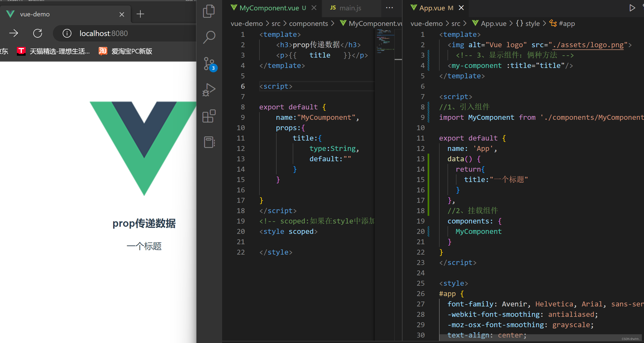Click the site info icon in address bar
The width and height of the screenshot is (644, 343).
point(67,33)
